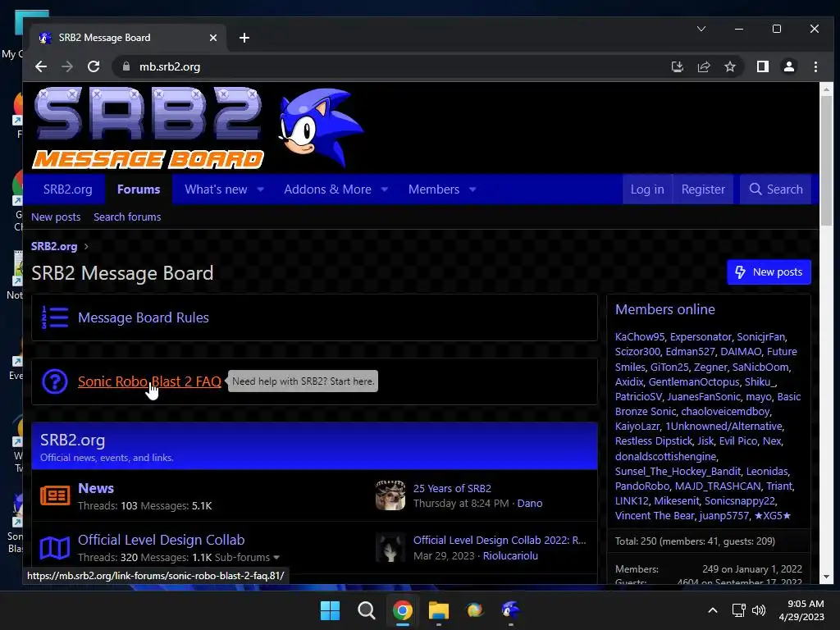
Task: Bookmark this page with the star icon
Action: (x=729, y=66)
